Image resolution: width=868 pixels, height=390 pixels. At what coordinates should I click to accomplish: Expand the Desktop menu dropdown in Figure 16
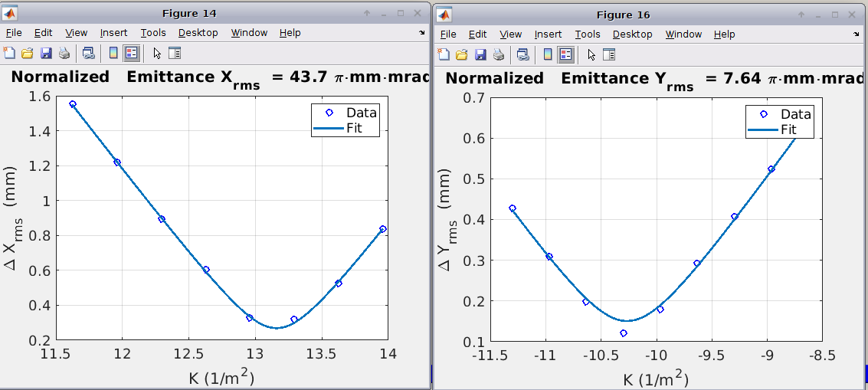point(632,34)
